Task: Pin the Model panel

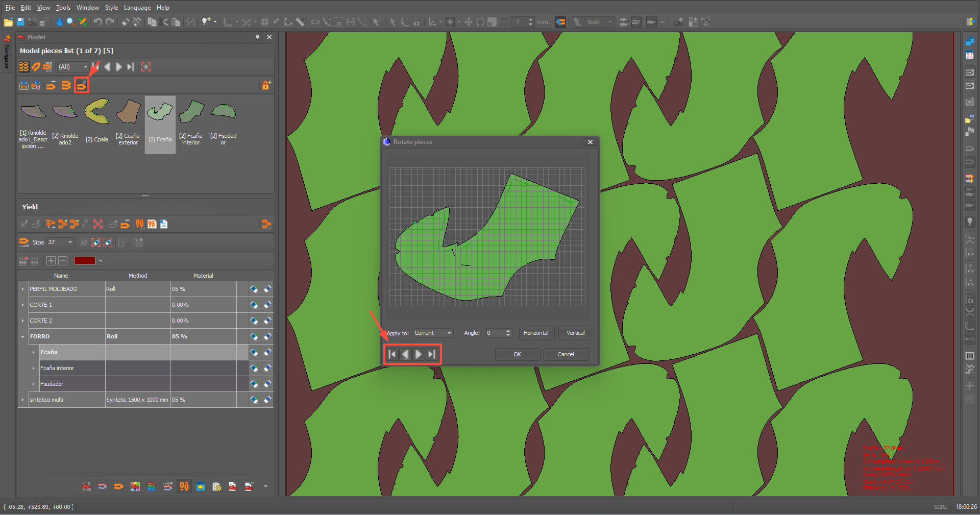Action: click(x=257, y=37)
